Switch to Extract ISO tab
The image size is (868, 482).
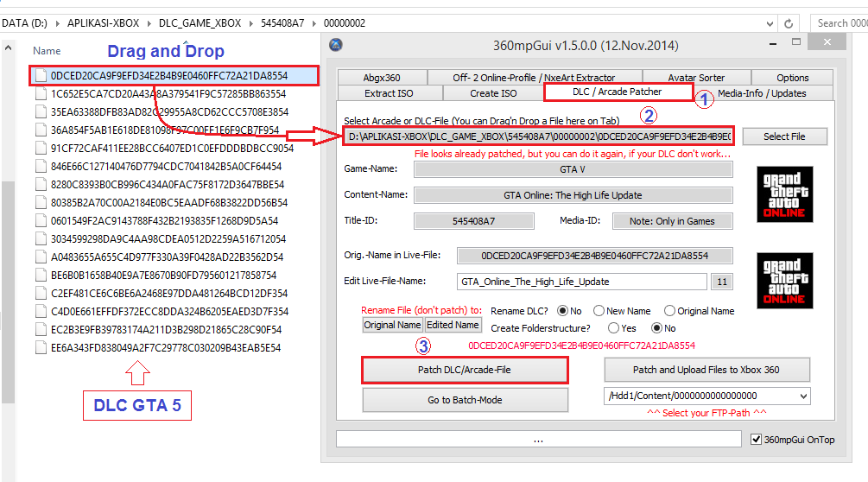click(x=390, y=93)
